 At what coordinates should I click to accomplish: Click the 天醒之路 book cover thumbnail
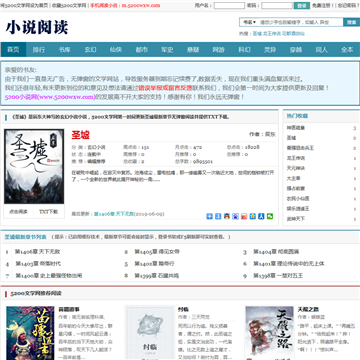pos(270,333)
